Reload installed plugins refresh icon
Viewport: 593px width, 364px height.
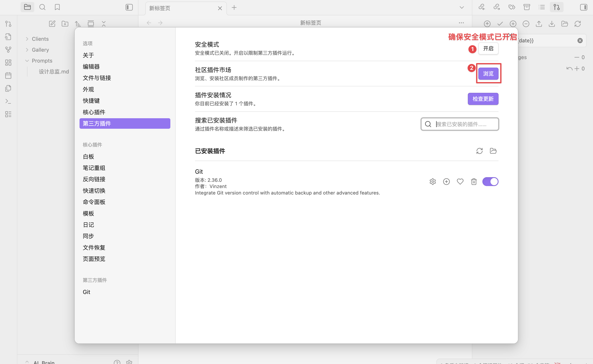tap(479, 151)
